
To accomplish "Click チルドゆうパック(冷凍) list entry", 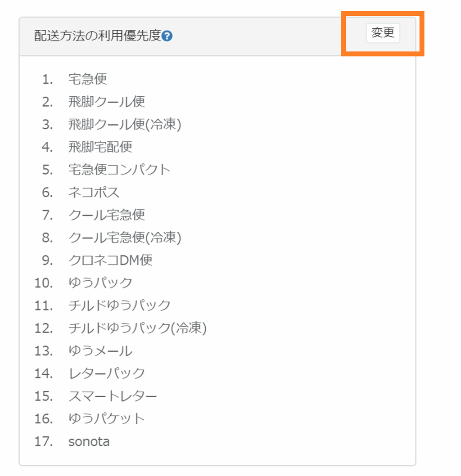I will point(137,328).
